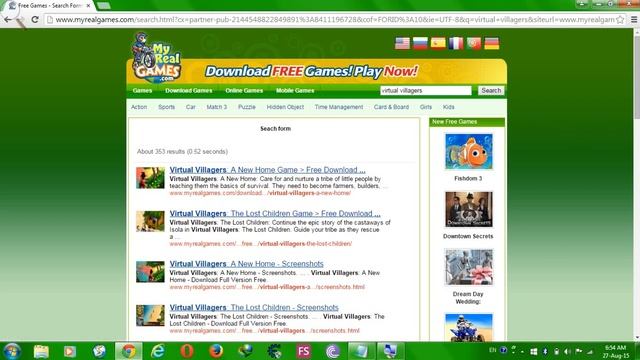Viewport: 640px width, 360px height.
Task: Open A New Home - Screenshots link
Action: point(247,264)
